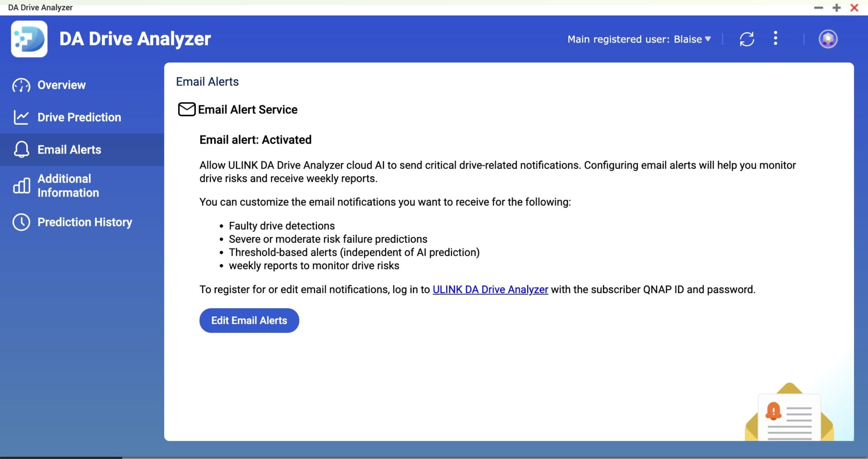Click the Email Alert Service title
868x459 pixels.
click(x=248, y=110)
